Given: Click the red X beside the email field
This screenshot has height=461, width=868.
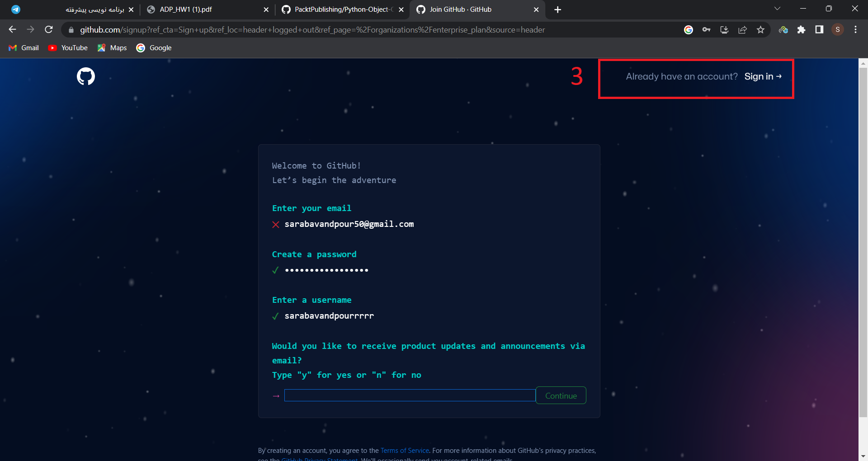Looking at the screenshot, I should pos(276,225).
